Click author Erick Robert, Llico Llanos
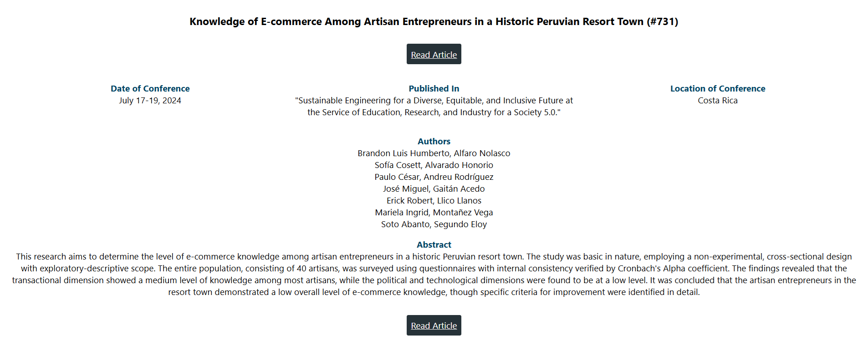Screen dimensions: 868x351 click(434, 201)
